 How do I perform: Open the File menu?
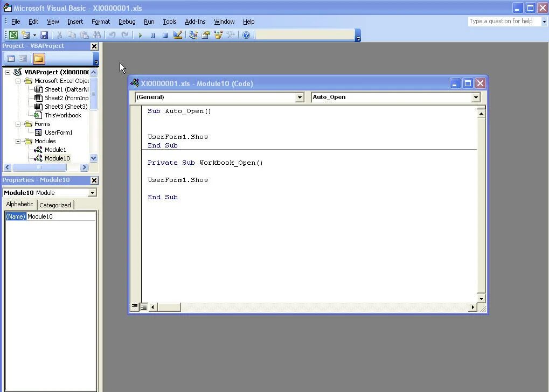16,22
